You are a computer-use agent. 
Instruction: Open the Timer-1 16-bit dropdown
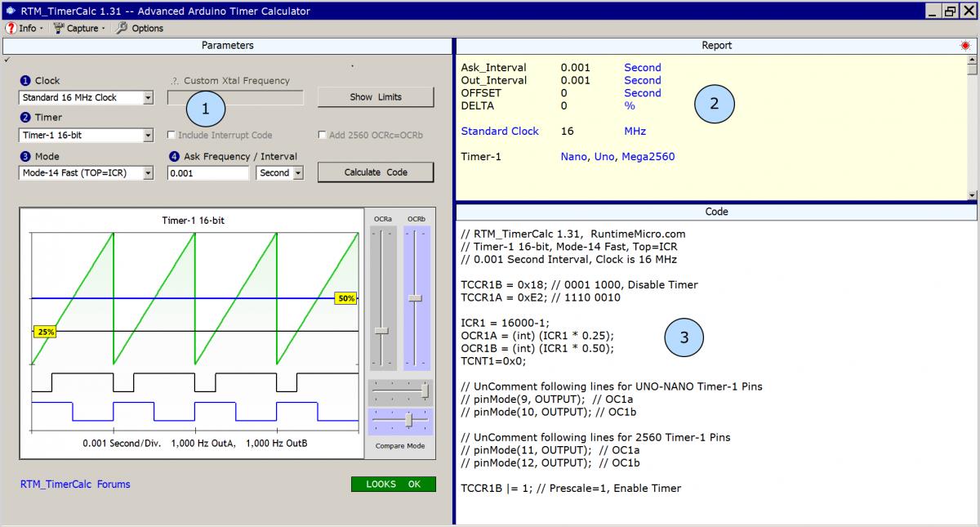tap(148, 136)
